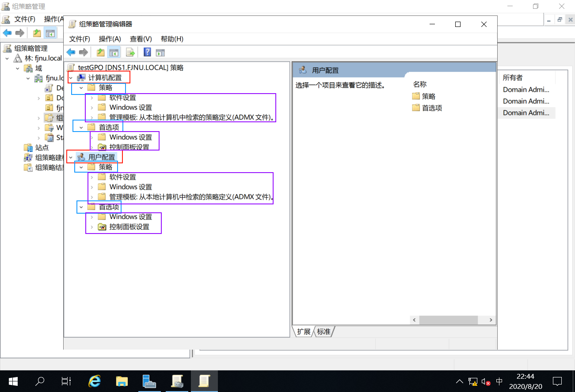The height and width of the screenshot is (392, 575).
Task: Select the 组策略结果 icon in left tree
Action: [x=28, y=167]
